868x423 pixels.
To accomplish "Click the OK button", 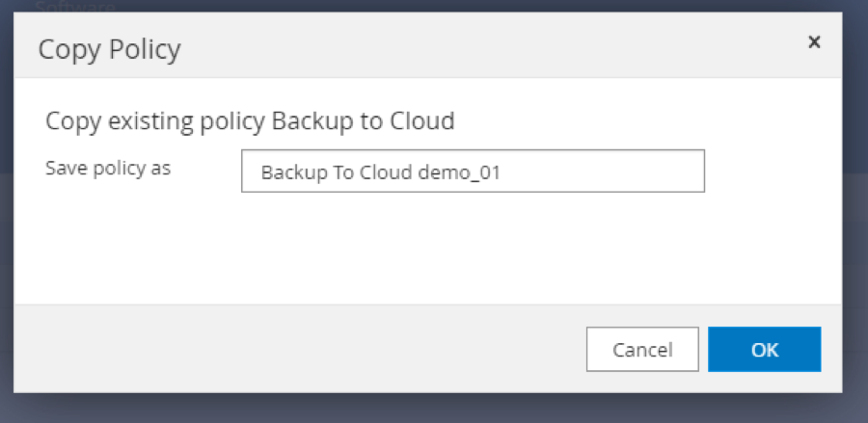I will (x=764, y=349).
